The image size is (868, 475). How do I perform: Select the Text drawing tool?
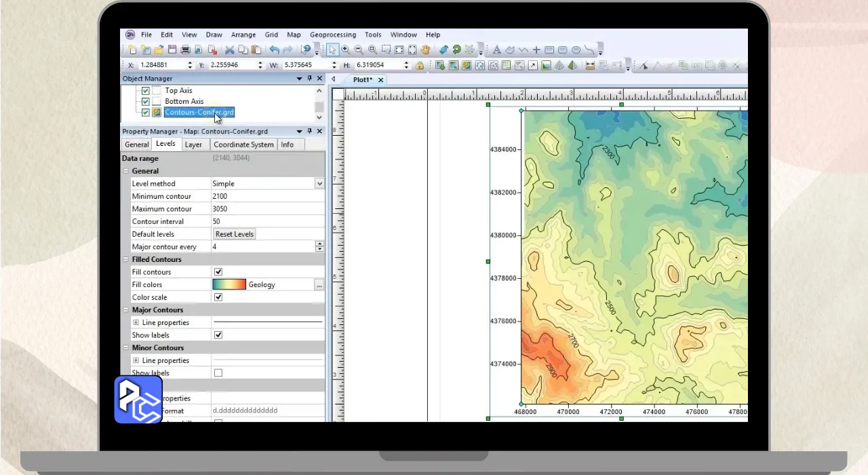[x=496, y=50]
